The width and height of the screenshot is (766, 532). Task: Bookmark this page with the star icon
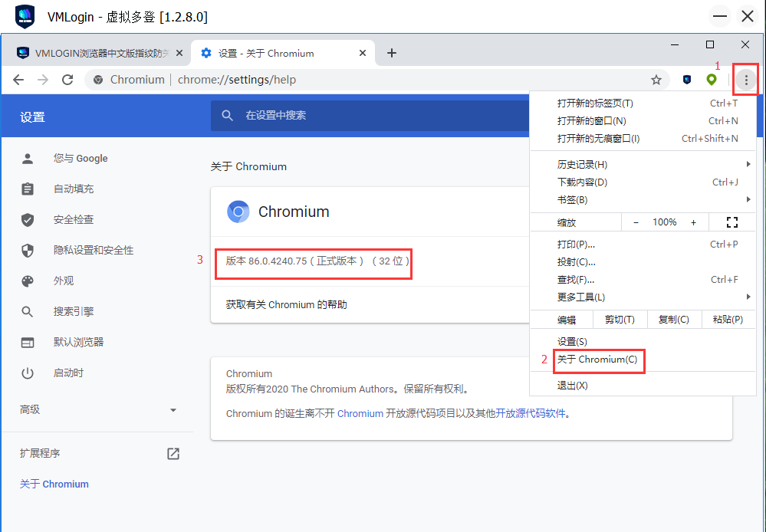pyautogui.click(x=656, y=79)
